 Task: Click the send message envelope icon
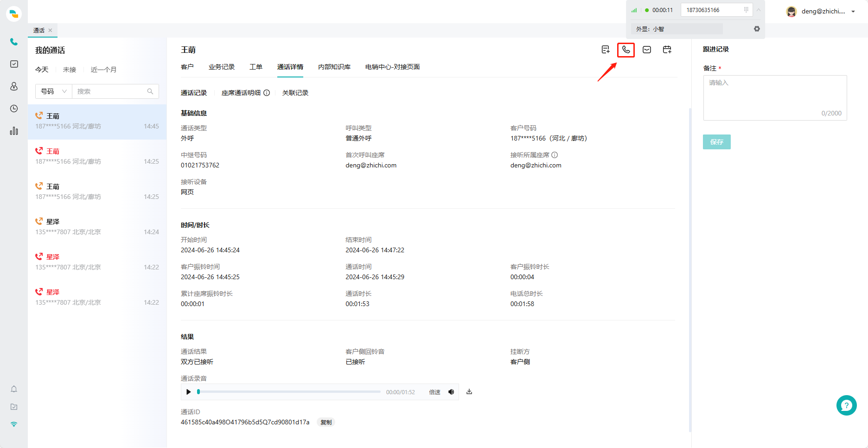[x=647, y=50]
